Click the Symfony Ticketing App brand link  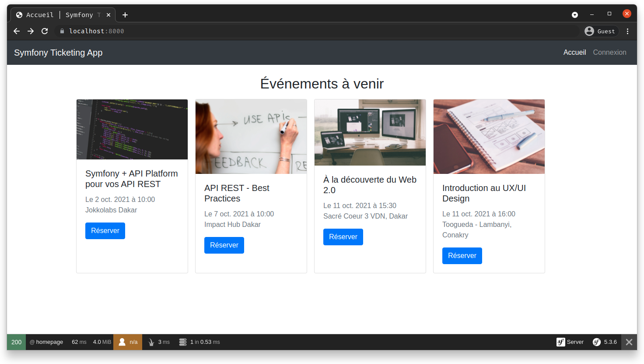coord(58,53)
